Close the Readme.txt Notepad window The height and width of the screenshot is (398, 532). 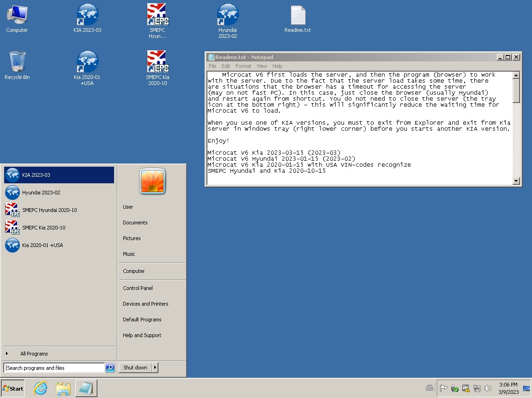coord(516,57)
